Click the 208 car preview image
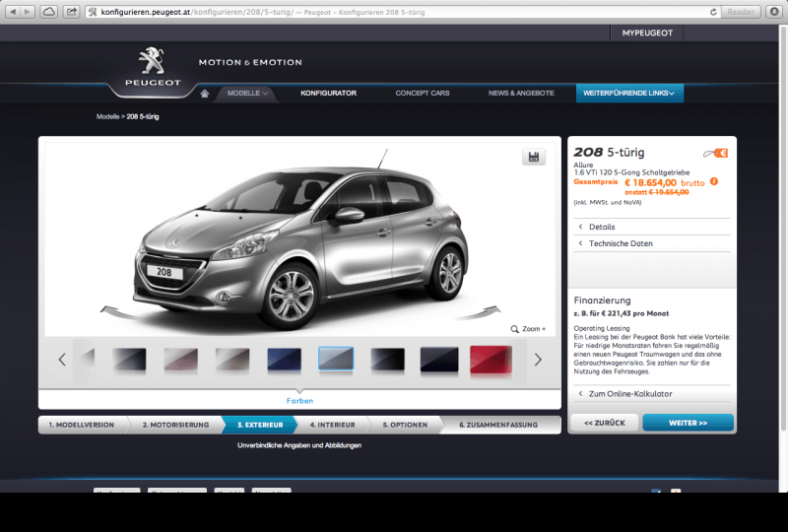This screenshot has width=788, height=532. pyautogui.click(x=300, y=240)
